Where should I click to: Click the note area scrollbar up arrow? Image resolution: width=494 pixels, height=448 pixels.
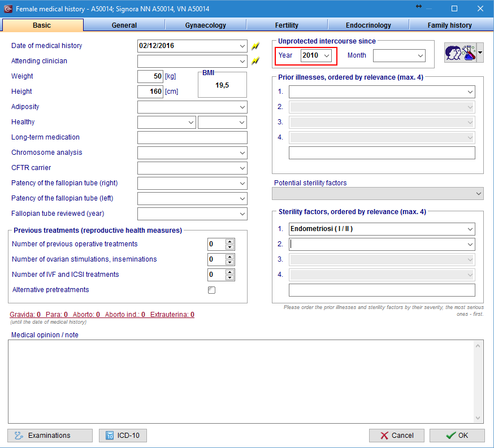(x=478, y=346)
